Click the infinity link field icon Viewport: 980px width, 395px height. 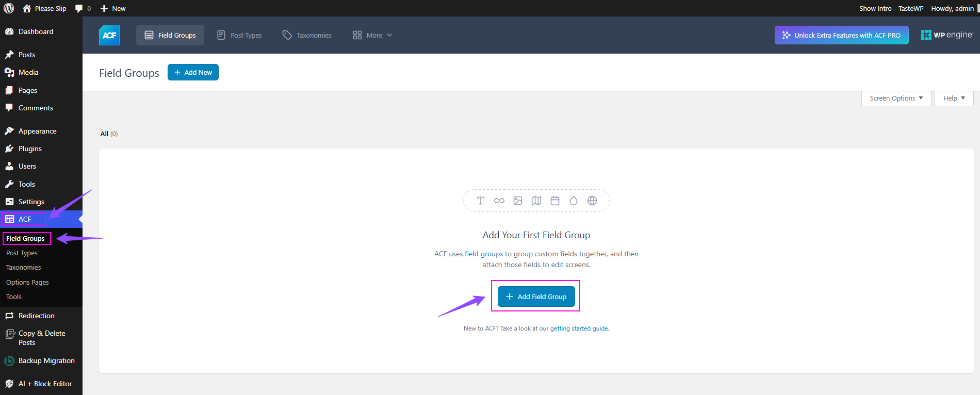click(x=499, y=201)
